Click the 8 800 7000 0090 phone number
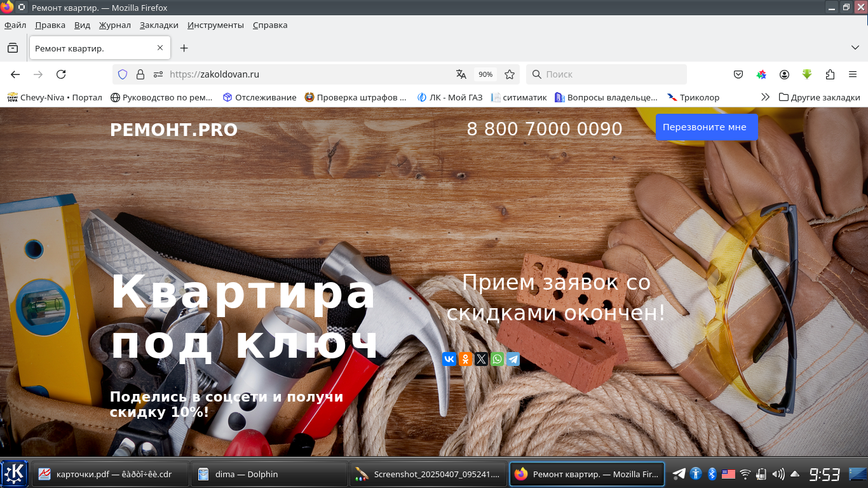868x488 pixels. click(x=545, y=129)
